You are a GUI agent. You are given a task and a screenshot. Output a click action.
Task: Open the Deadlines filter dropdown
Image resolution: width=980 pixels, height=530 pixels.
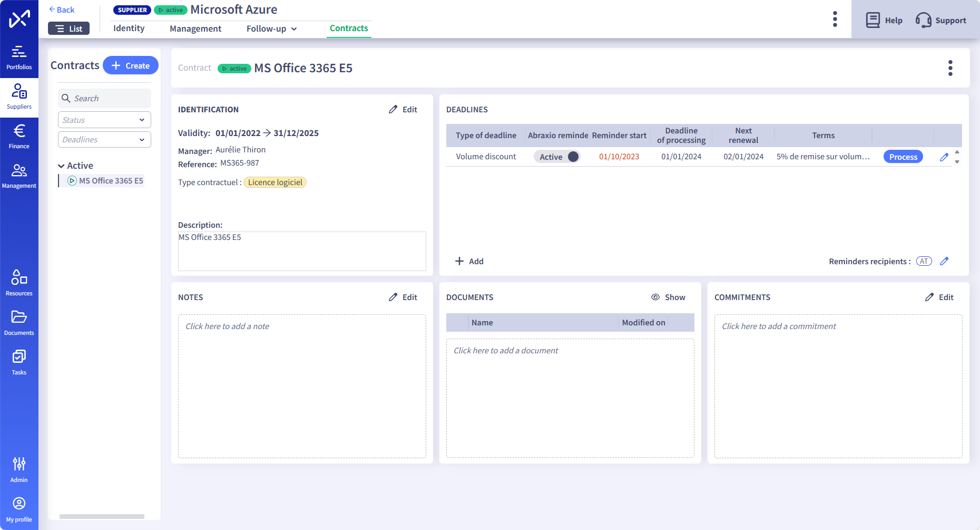[x=104, y=139]
